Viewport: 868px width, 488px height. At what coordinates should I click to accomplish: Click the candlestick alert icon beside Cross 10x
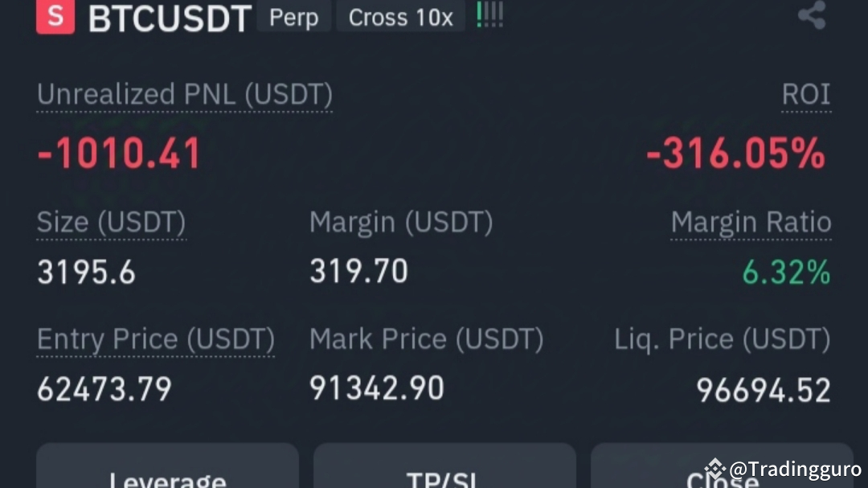[489, 14]
